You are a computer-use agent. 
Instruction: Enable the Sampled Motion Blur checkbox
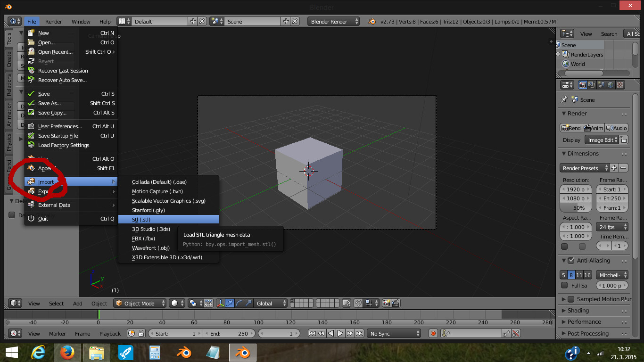(x=571, y=299)
